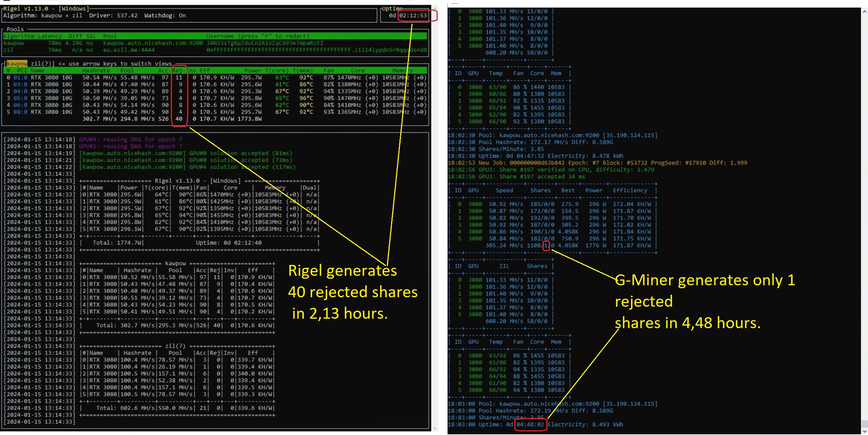Image resolution: width=868 pixels, height=435 pixels.
Task: Click PCI address 03:0 of GPU 1
Action: coord(20,85)
